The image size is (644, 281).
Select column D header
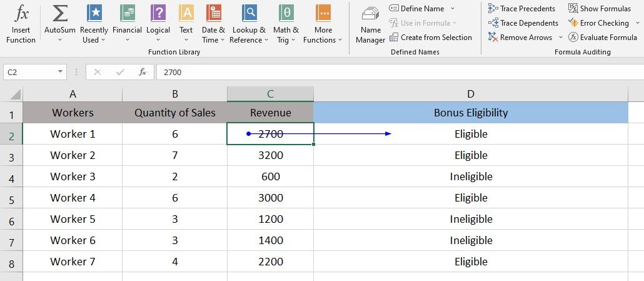[x=470, y=94]
